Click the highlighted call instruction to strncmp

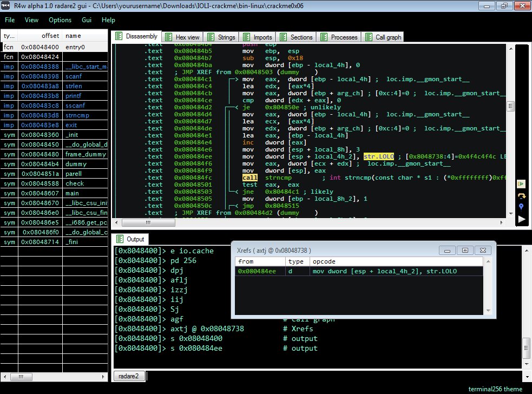pos(249,178)
